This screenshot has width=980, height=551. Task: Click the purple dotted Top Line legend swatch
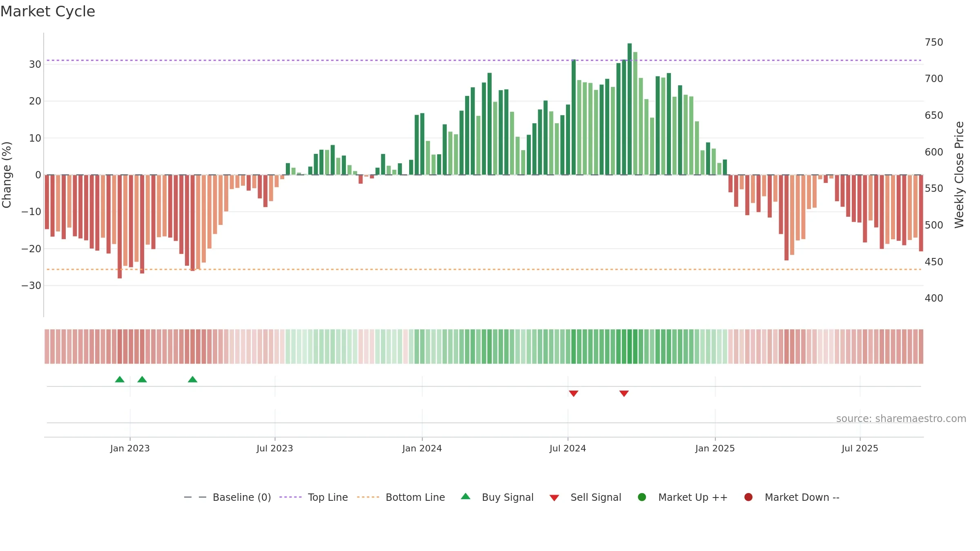coord(290,497)
